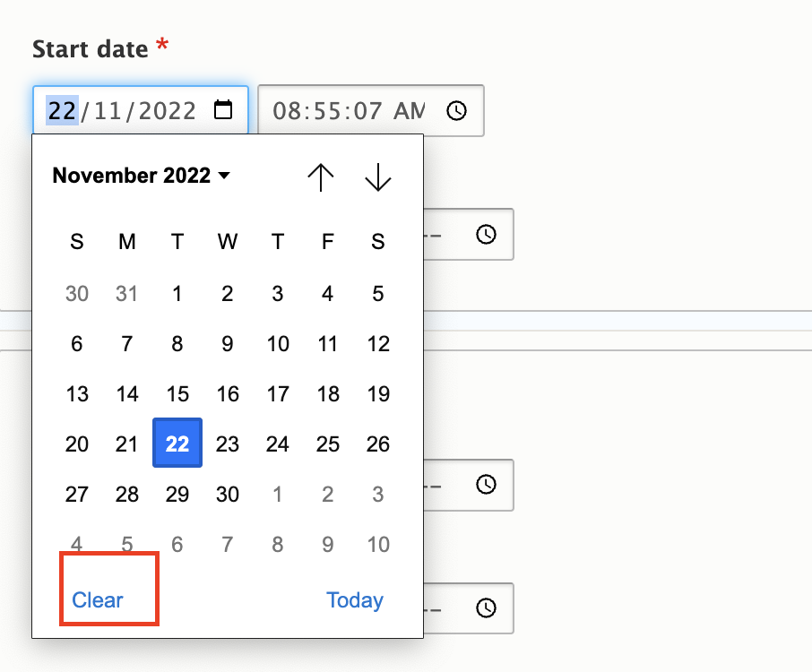Clear the selected date
812x672 pixels.
click(x=98, y=600)
